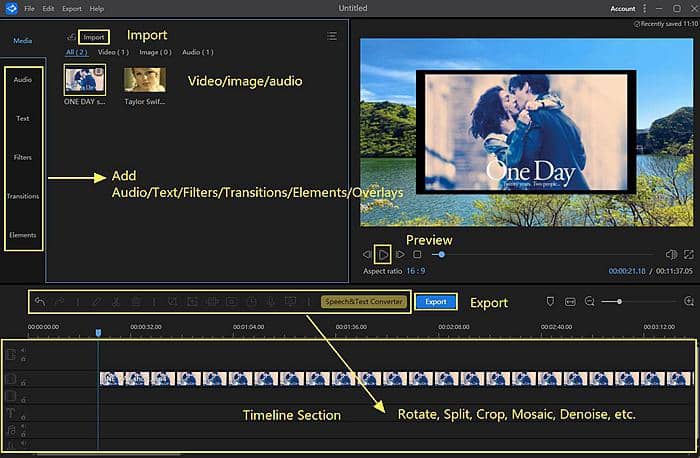The image size is (700, 458).
Task: Open the Transitions sidebar section
Action: pos(23,196)
